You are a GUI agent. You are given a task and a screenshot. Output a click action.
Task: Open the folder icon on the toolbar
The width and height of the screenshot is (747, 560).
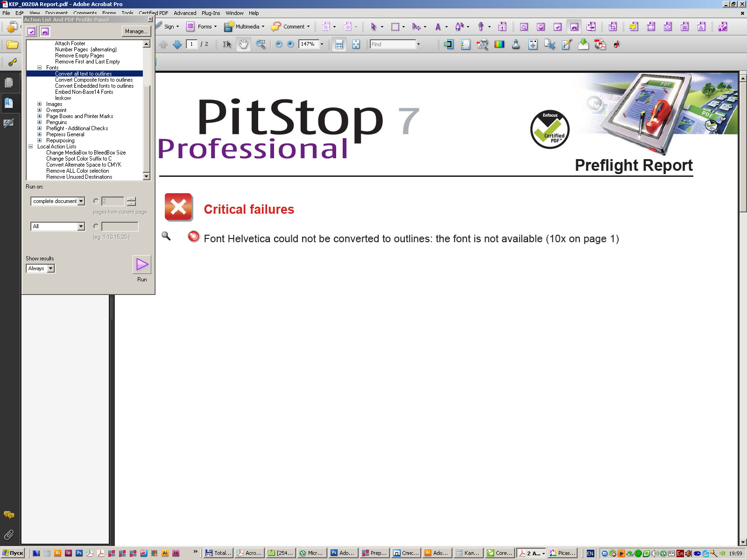coord(12,45)
